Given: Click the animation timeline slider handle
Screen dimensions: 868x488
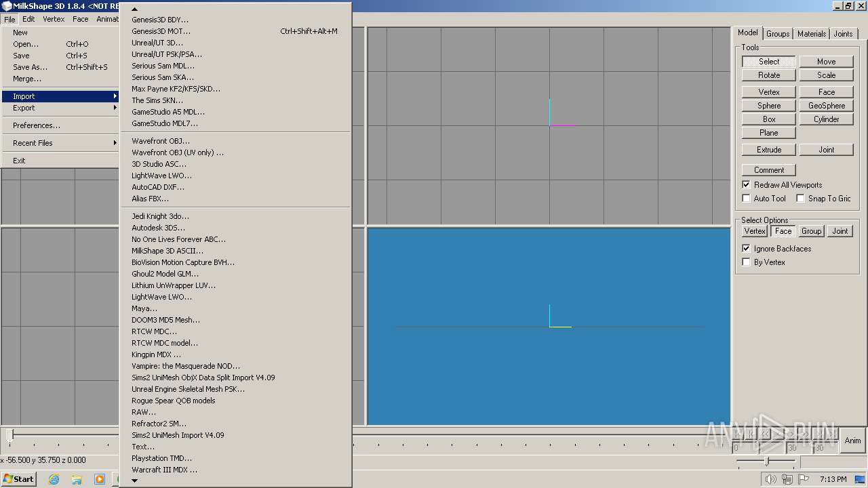Looking at the screenshot, I should point(9,434).
